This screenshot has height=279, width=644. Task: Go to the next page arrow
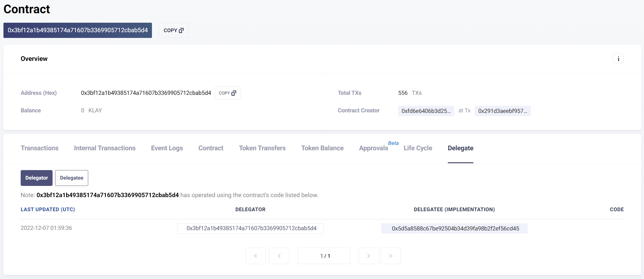click(369, 256)
